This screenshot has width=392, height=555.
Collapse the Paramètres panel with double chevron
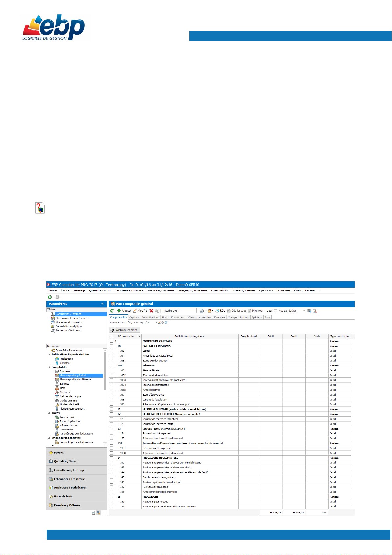tap(102, 304)
